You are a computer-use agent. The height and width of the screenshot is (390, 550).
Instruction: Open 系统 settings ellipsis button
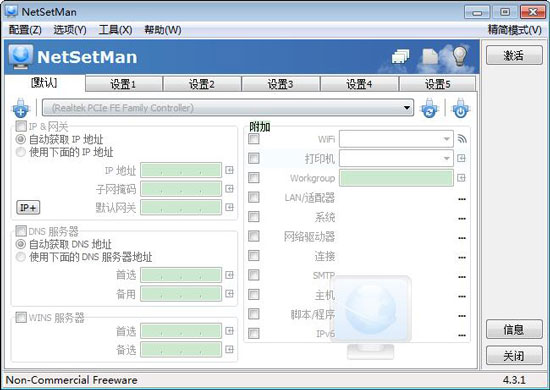pos(462,218)
